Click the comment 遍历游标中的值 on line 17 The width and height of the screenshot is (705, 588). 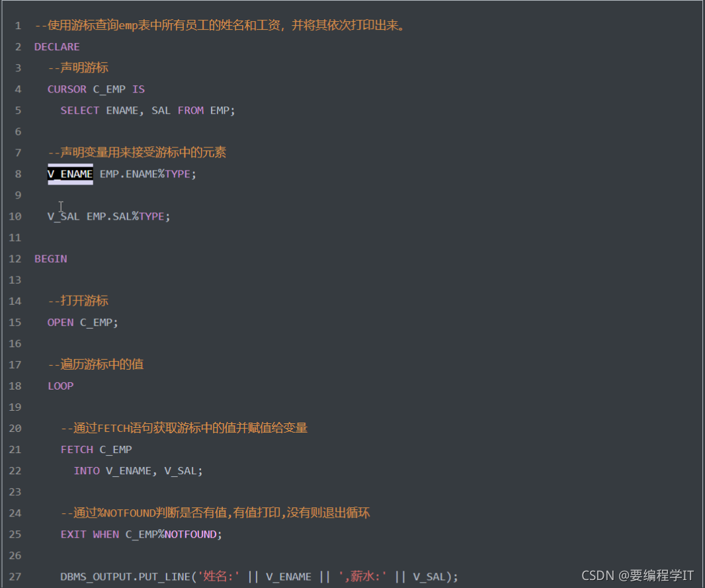pos(96,364)
